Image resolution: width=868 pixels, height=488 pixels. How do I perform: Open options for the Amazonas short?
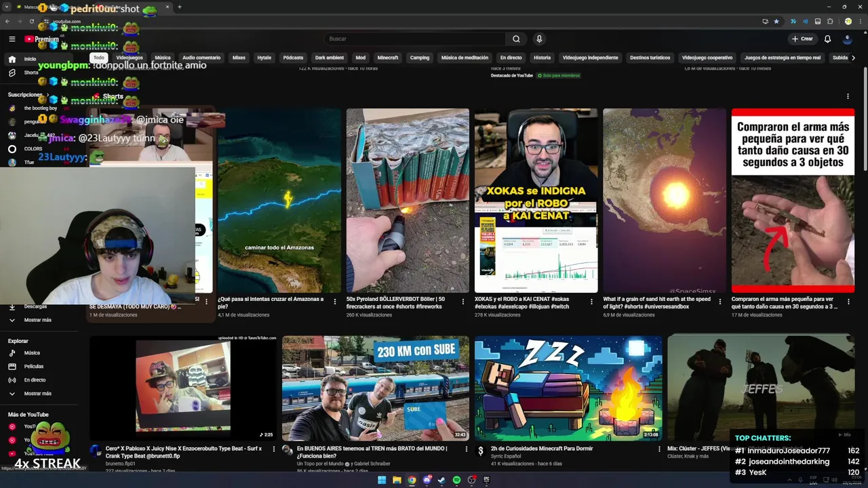[x=335, y=302]
